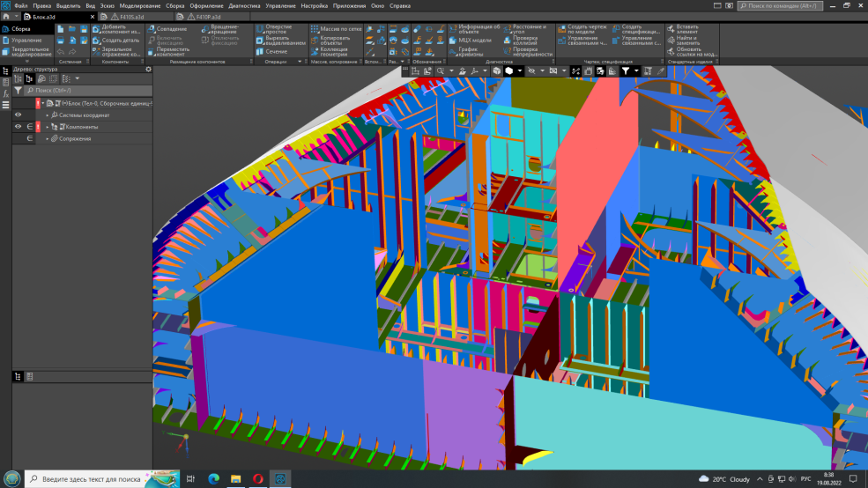Screen dimensions: 868x488
Task: Click Создать чертеж по модели icon
Action: click(x=561, y=29)
